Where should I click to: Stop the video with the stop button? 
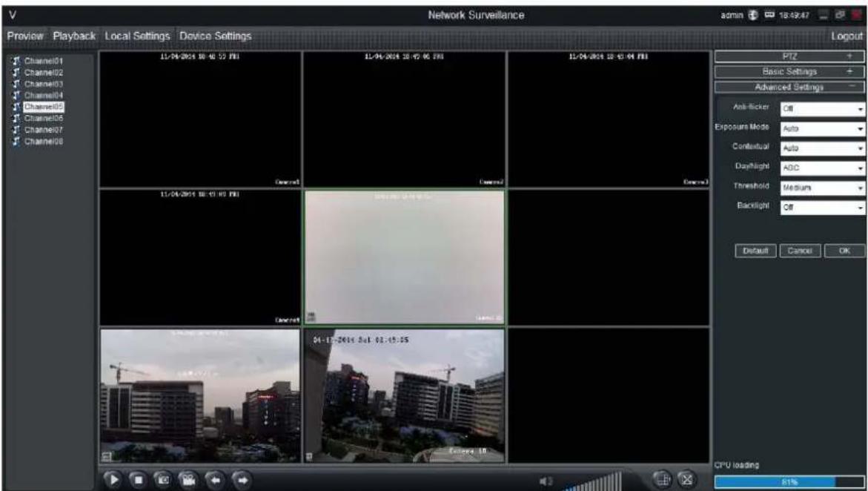[139, 480]
